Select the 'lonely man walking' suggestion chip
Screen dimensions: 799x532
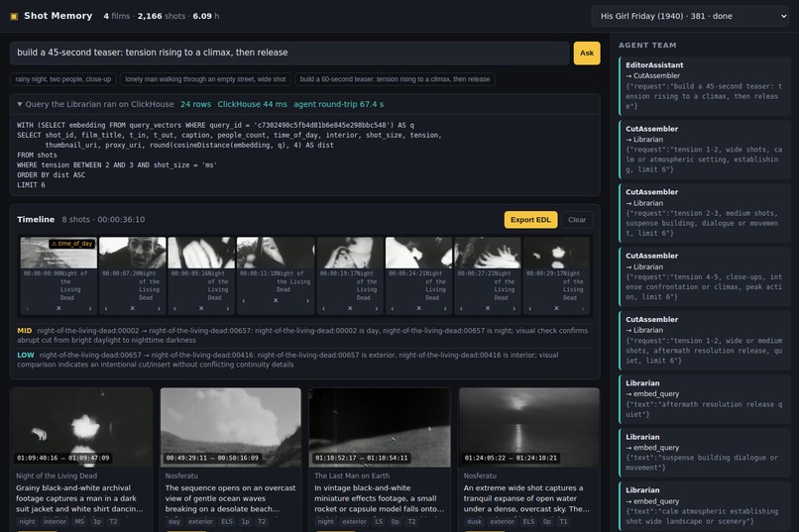point(205,79)
